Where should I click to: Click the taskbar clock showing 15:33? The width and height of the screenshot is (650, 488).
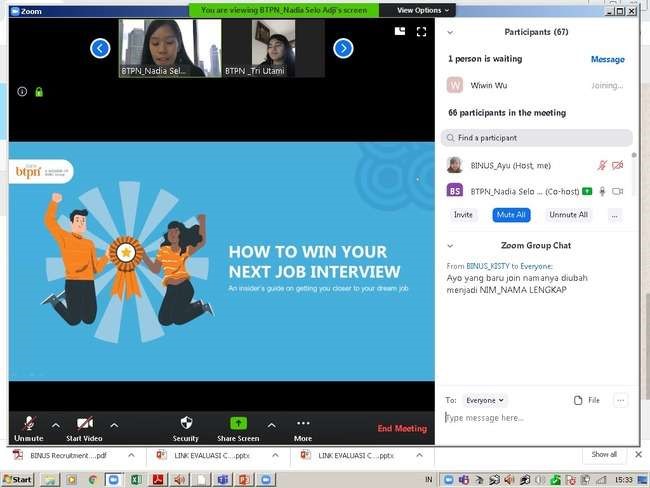(x=623, y=480)
